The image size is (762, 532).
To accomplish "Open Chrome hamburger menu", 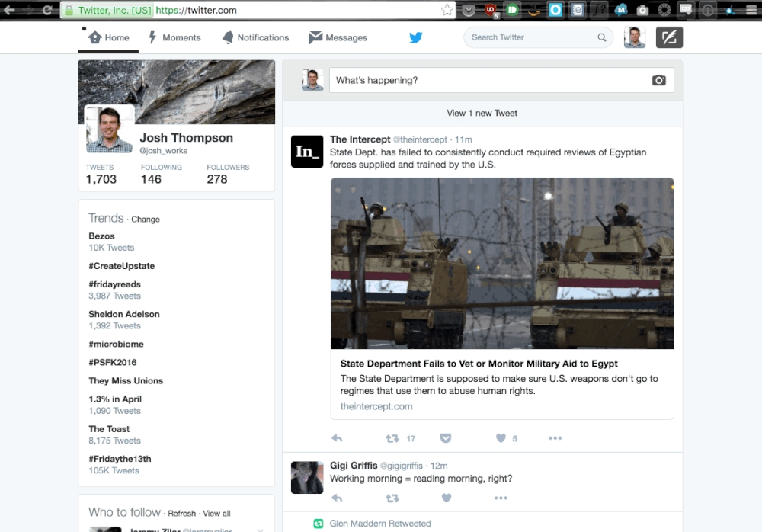I will 751,10.
